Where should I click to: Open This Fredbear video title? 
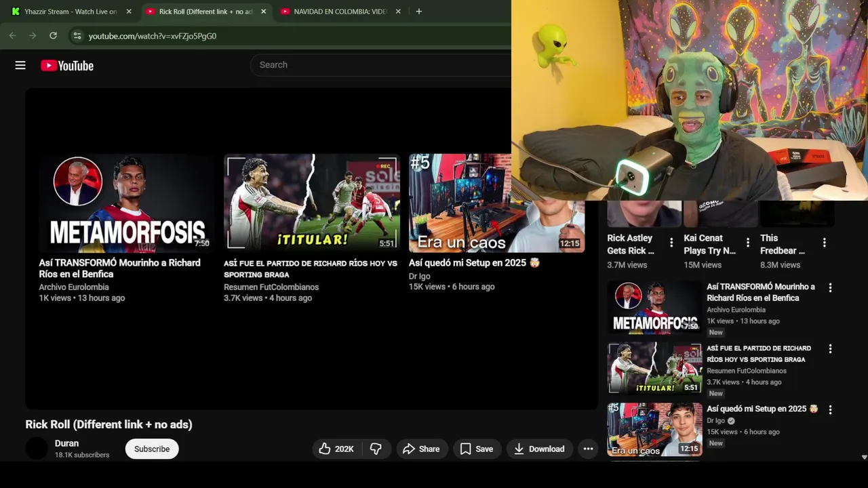783,244
